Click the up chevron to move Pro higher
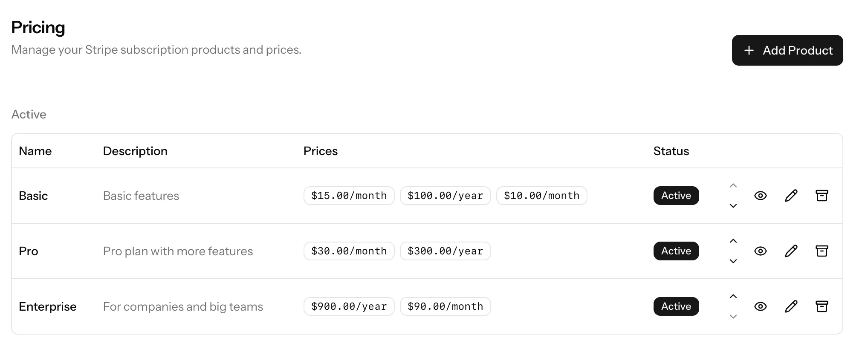The height and width of the screenshot is (352, 868). coord(733,241)
